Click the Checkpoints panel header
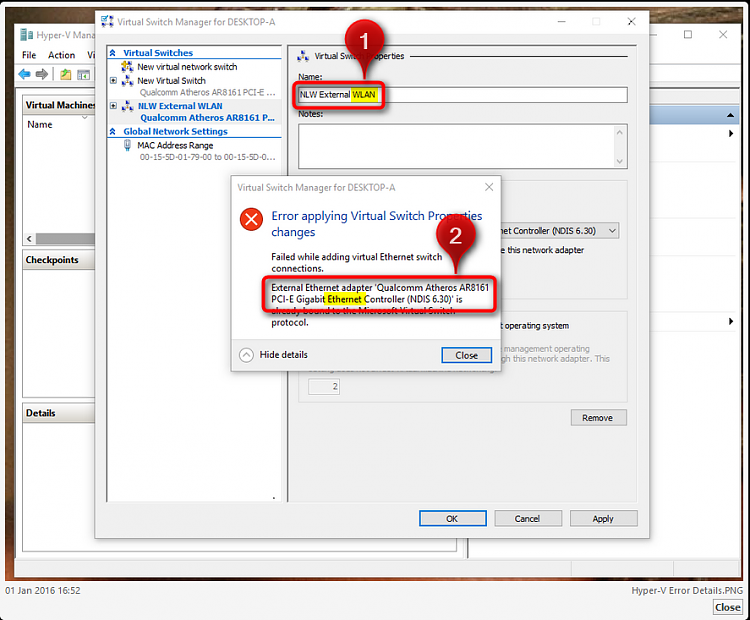750x620 pixels. coord(58,260)
